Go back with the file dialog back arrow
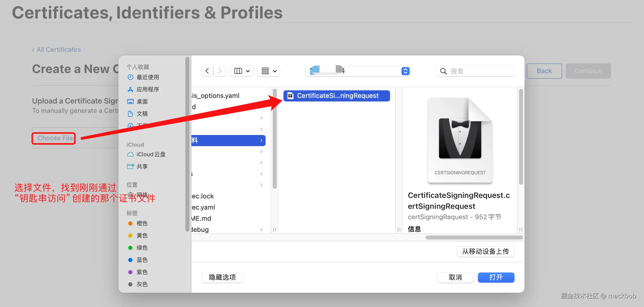 tap(207, 71)
